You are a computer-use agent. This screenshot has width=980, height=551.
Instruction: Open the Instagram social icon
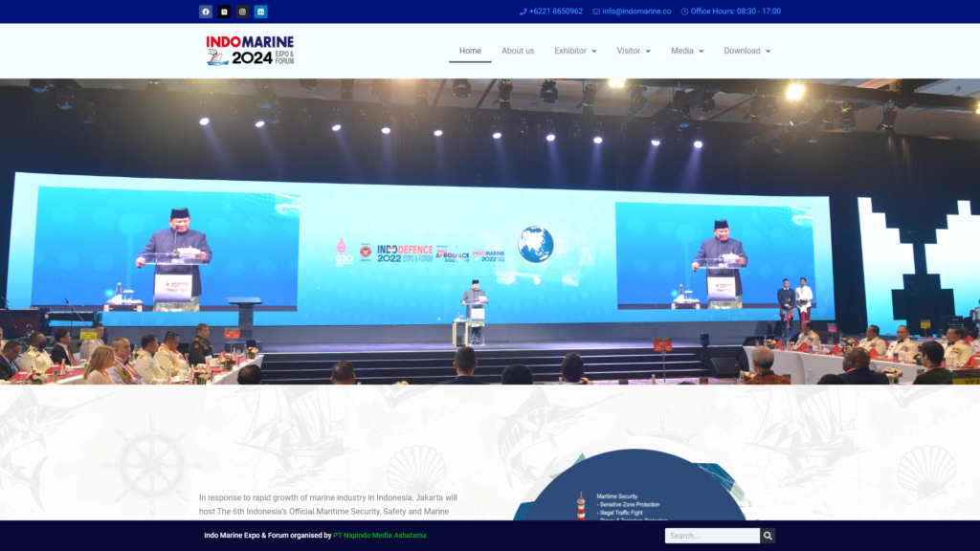(x=242, y=11)
